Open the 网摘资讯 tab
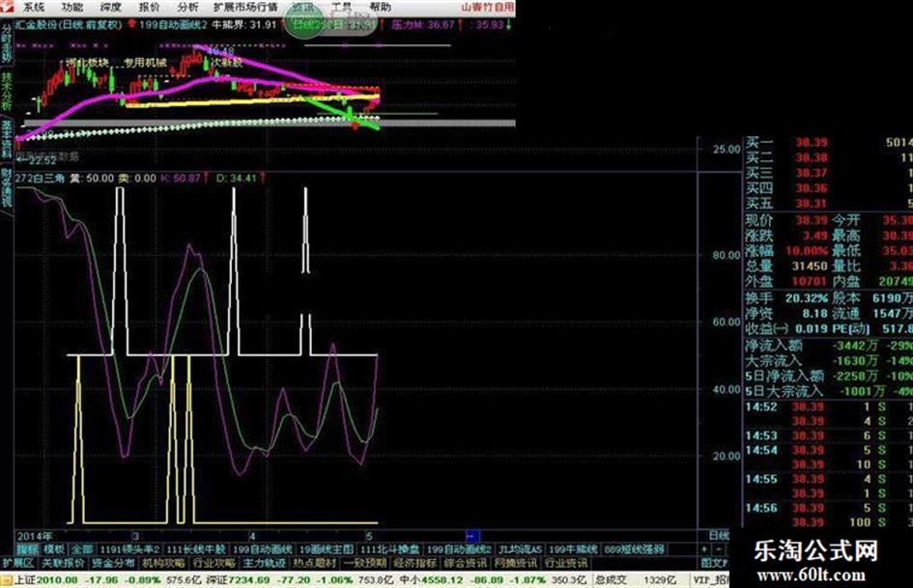This screenshot has width=913, height=588. pos(516,563)
